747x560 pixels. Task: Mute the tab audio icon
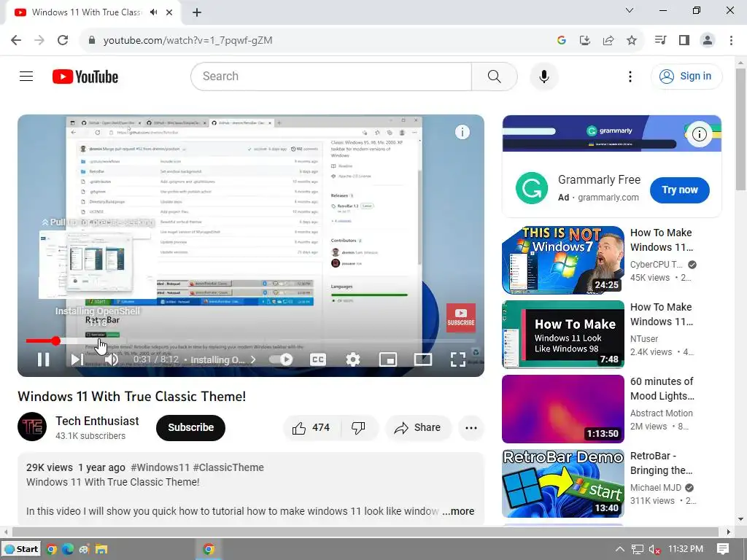click(153, 12)
